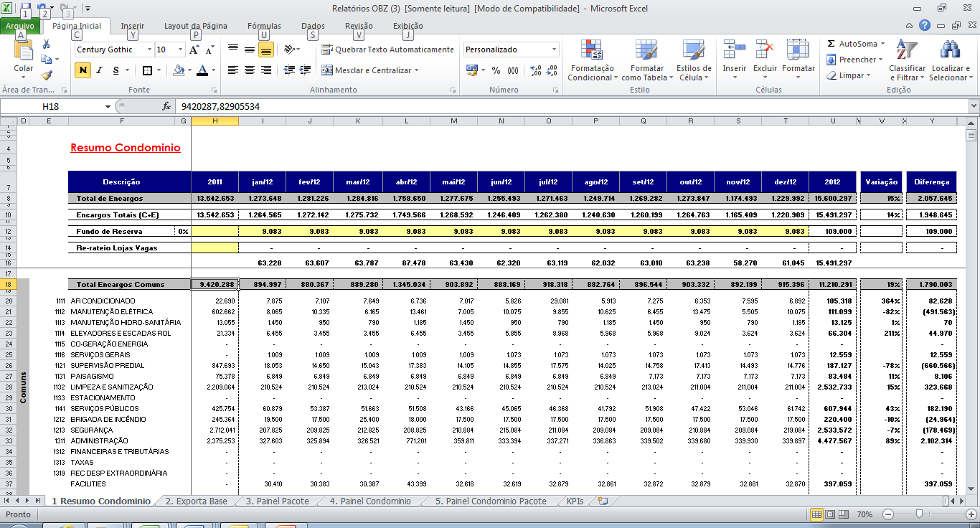
Task: Toggle align text left
Action: (232, 70)
